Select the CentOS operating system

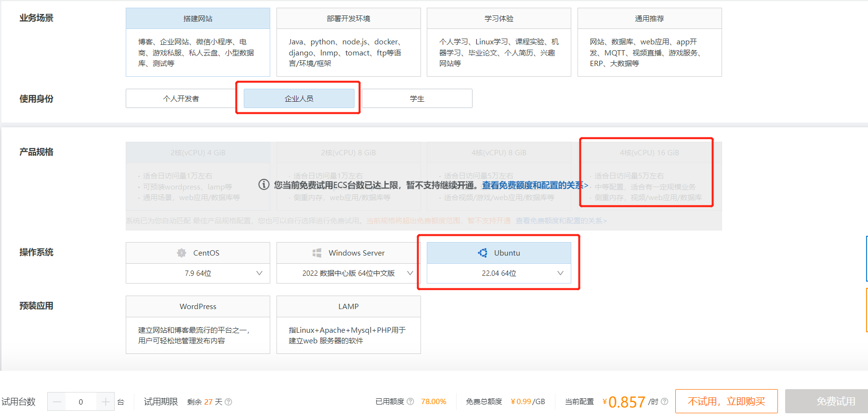198,253
